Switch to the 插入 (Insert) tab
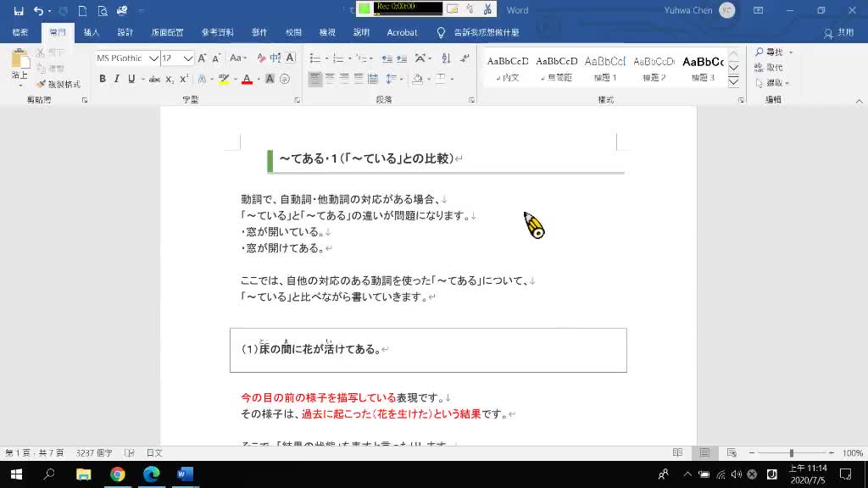This screenshot has width=868, height=488. click(x=92, y=33)
